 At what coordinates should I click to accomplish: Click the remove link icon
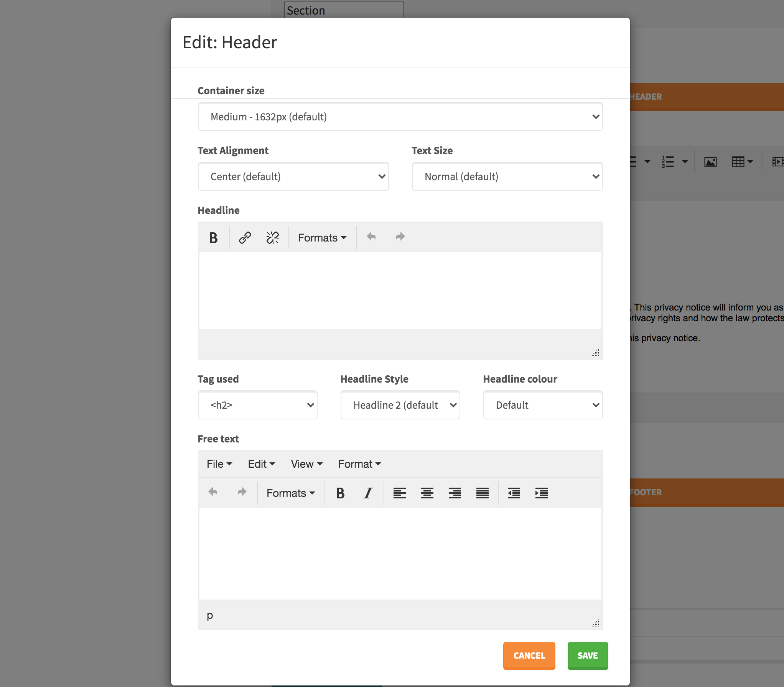tap(272, 237)
